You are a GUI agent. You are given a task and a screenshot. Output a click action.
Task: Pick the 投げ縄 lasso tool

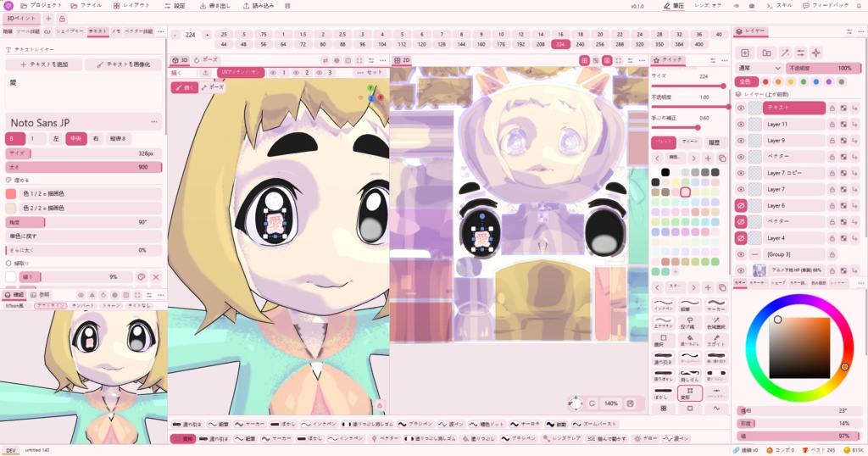click(x=690, y=323)
